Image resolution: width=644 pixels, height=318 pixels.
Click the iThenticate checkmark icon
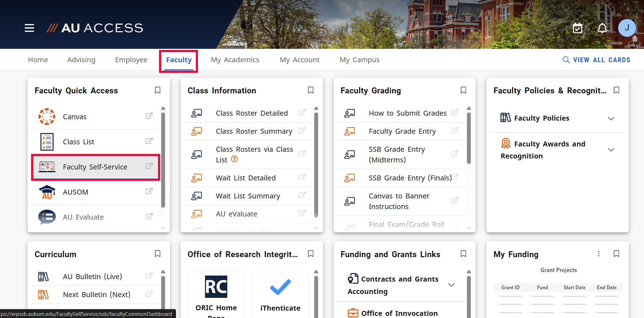click(x=280, y=287)
